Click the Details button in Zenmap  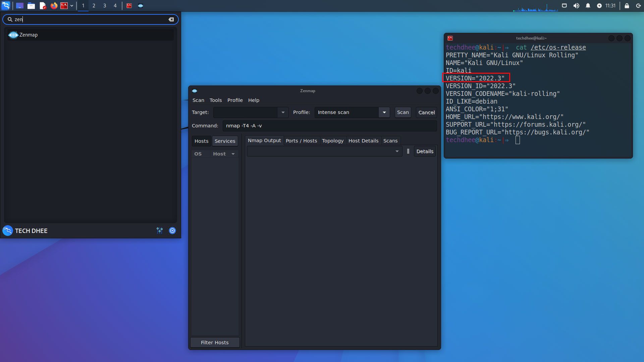point(425,151)
